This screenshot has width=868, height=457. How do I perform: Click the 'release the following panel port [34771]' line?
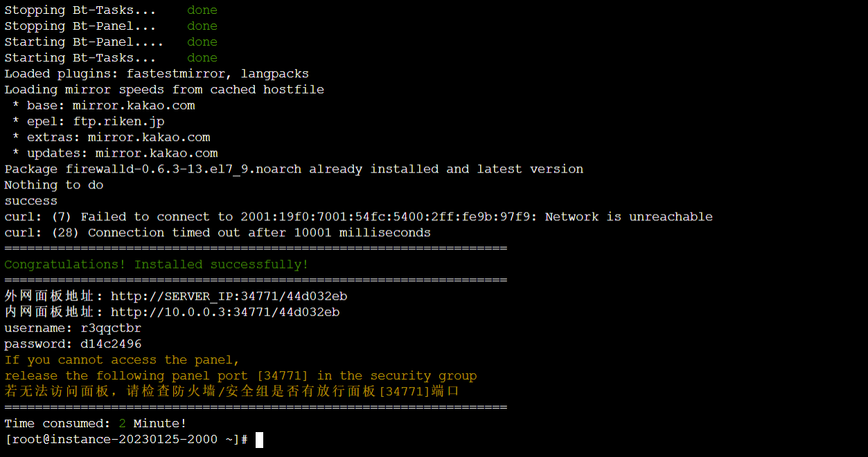click(240, 376)
